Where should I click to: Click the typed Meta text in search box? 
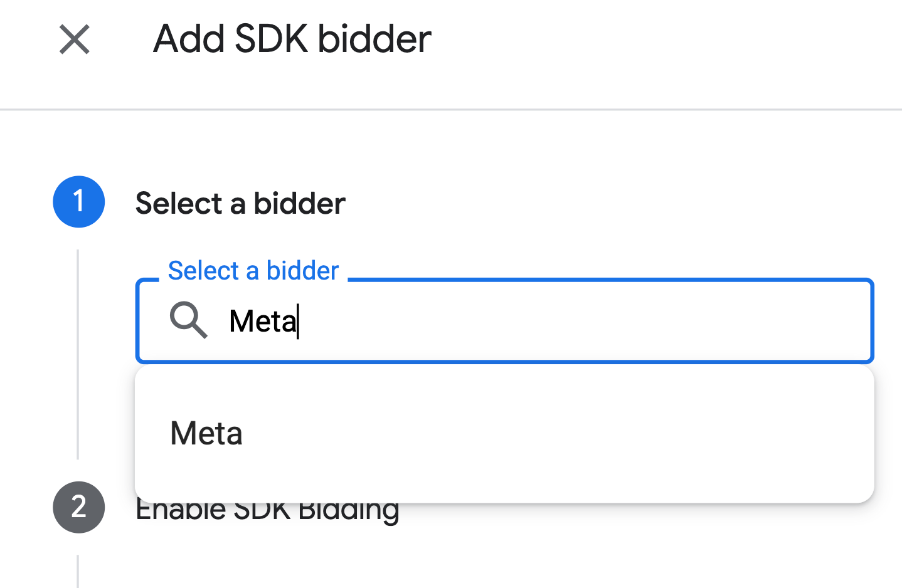click(262, 322)
